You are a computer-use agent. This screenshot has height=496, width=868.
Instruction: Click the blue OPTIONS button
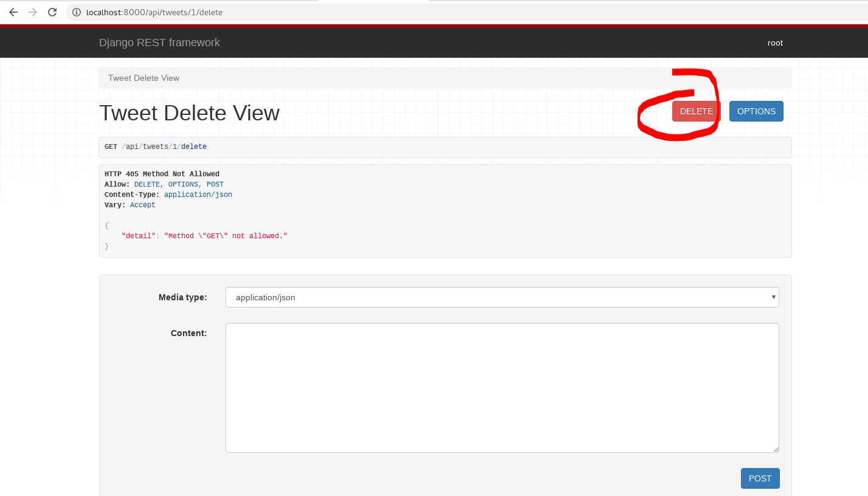(x=756, y=111)
